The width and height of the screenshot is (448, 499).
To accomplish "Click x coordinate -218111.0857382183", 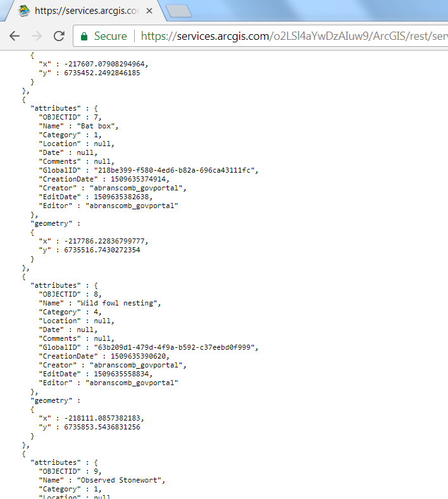I will tap(102, 418).
